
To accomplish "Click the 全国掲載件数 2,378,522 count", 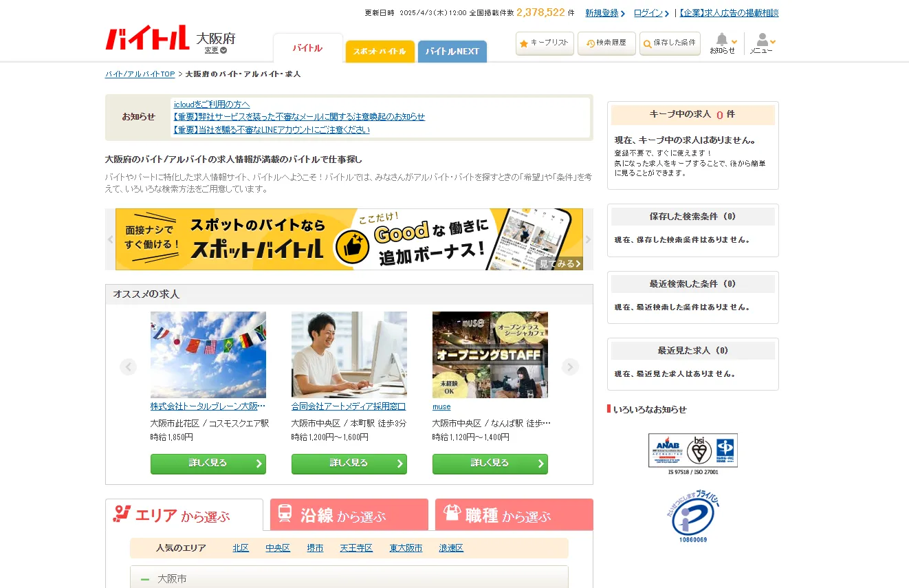I will coord(522,12).
